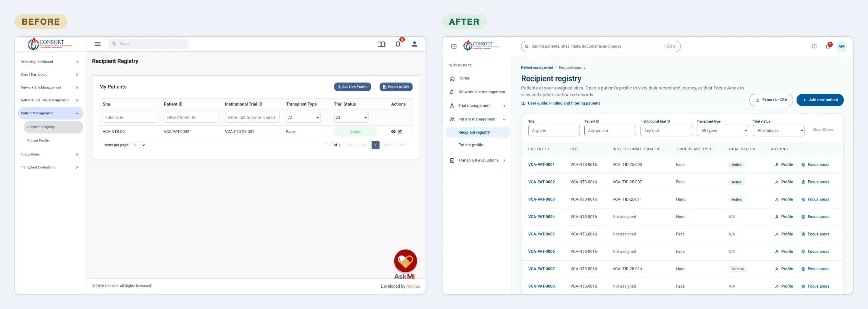Click the CONSORT logo in Before sidebar
Image resolution: width=868 pixels, height=309 pixels.
click(50, 44)
